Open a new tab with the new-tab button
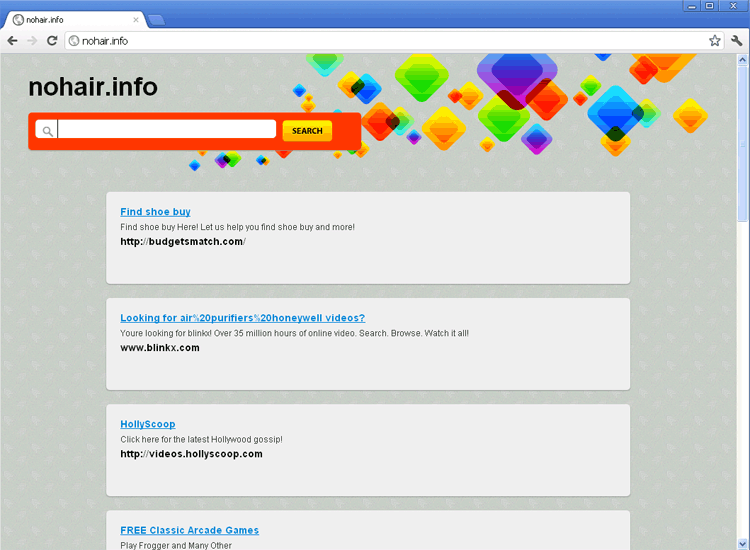Viewport: 750px width, 550px height. [157, 20]
